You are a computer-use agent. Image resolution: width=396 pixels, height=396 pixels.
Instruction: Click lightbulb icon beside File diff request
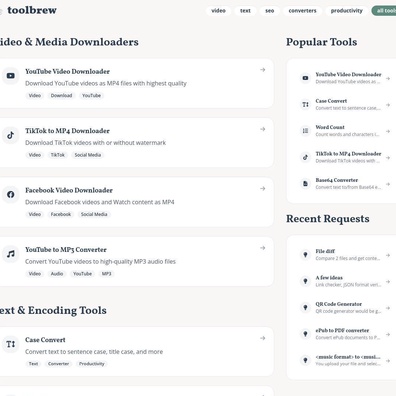tap(305, 255)
